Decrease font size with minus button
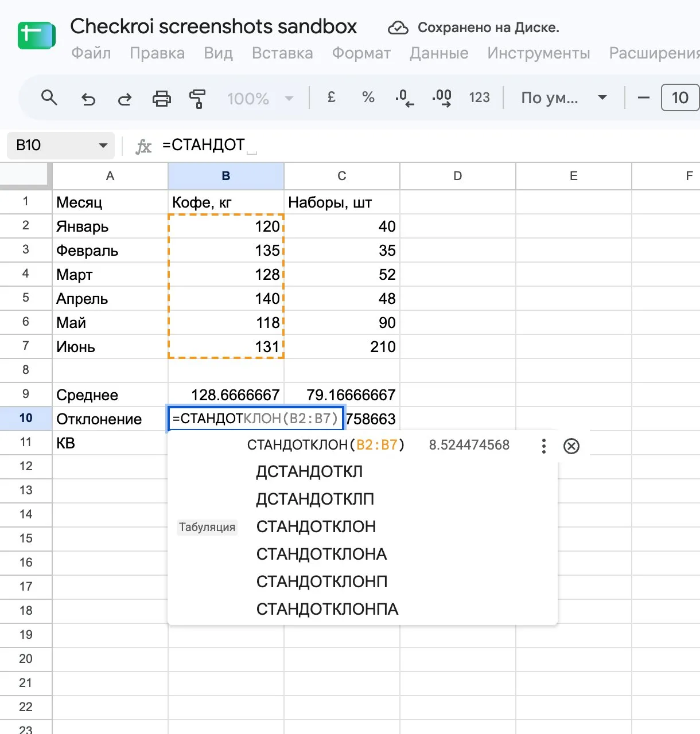The width and height of the screenshot is (700, 734). pyautogui.click(x=644, y=98)
